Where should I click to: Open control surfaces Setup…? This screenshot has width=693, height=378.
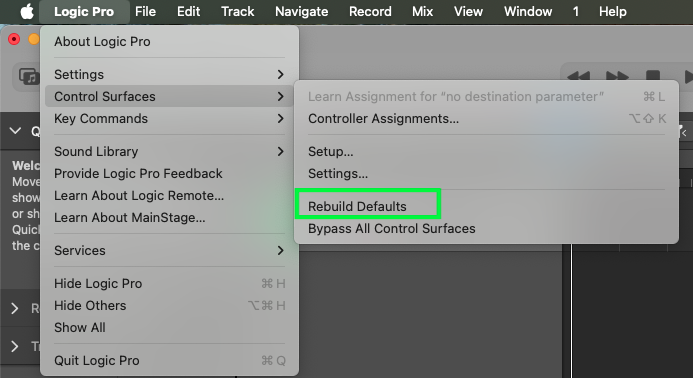(x=331, y=152)
